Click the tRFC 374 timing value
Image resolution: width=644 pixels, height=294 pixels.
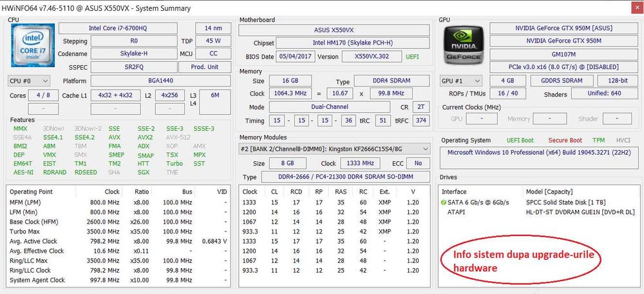tap(421, 121)
